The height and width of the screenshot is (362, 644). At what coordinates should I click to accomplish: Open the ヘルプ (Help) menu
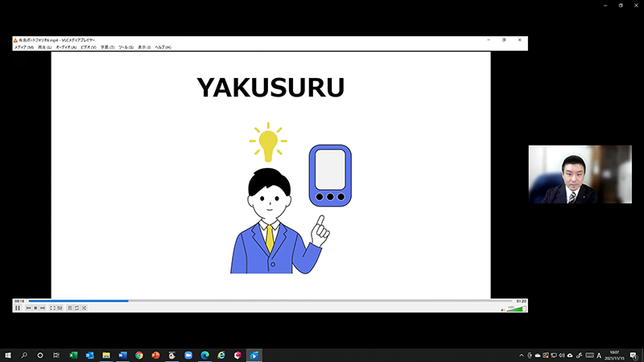(x=163, y=47)
